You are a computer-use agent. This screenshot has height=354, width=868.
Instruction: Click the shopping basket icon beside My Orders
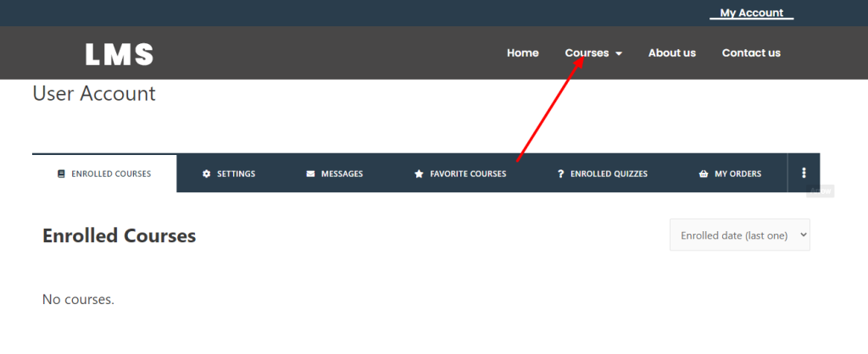[704, 174]
